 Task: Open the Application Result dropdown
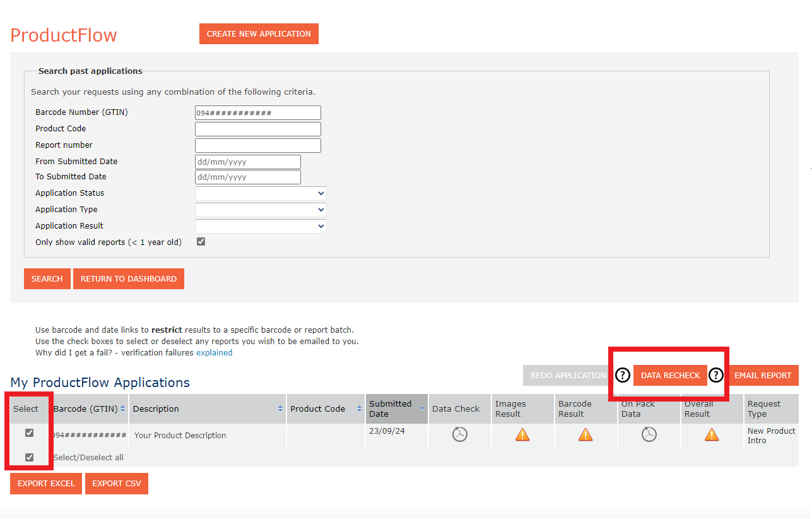261,226
